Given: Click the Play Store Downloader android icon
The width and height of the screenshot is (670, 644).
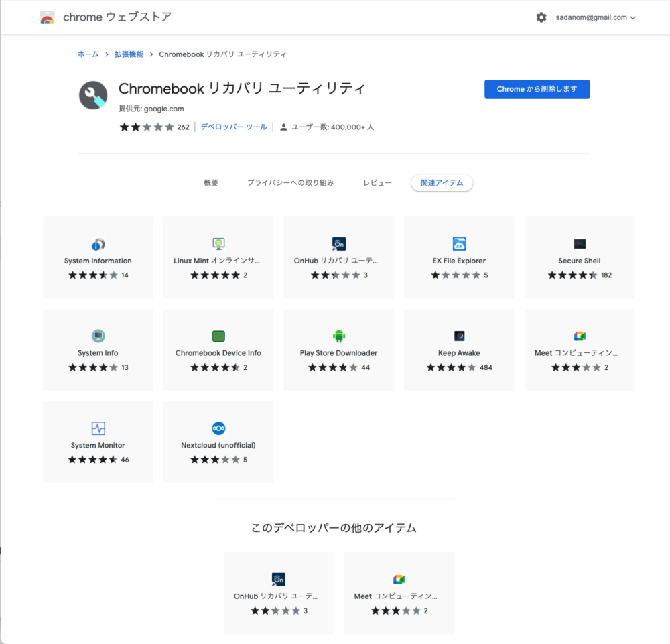Looking at the screenshot, I should [x=339, y=336].
